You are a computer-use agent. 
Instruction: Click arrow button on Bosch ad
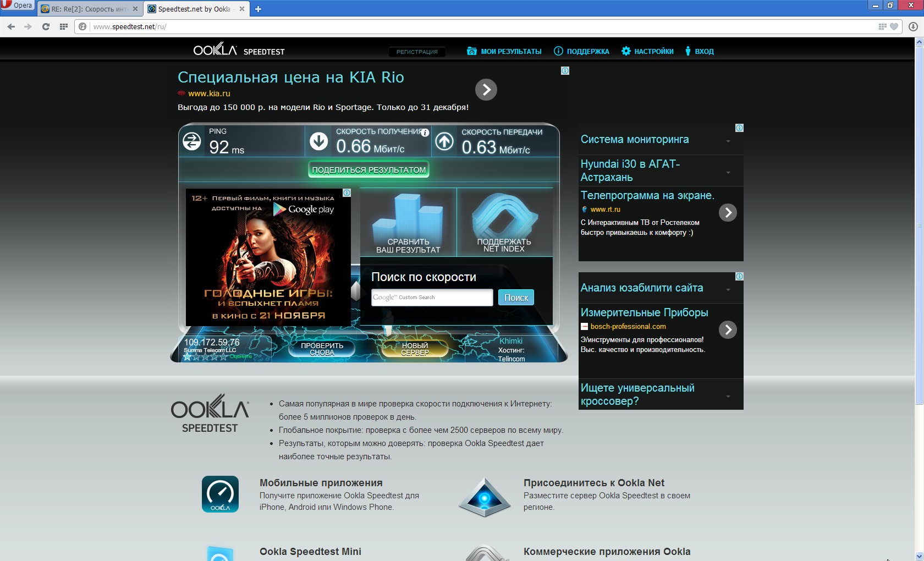pyautogui.click(x=728, y=329)
